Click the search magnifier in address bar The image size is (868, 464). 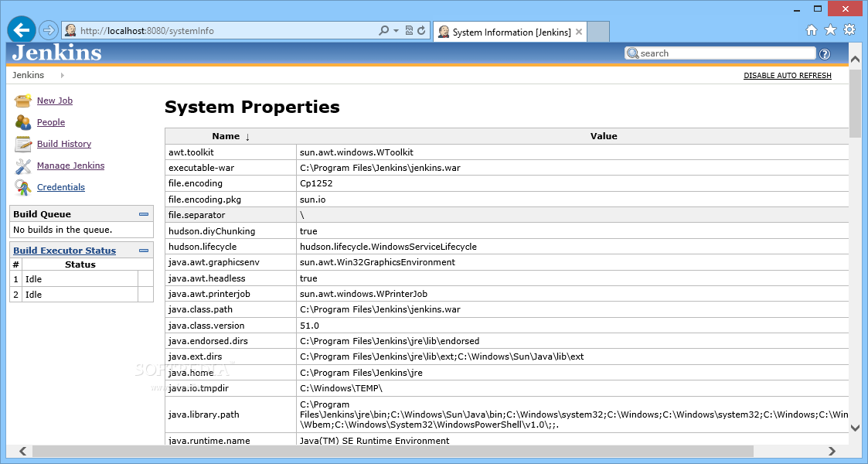(383, 30)
